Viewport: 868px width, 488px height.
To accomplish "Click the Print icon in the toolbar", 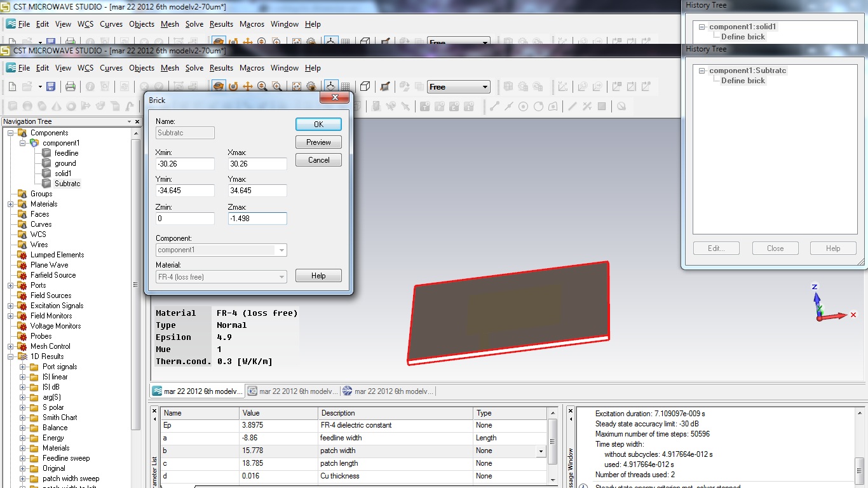I will pyautogui.click(x=71, y=86).
